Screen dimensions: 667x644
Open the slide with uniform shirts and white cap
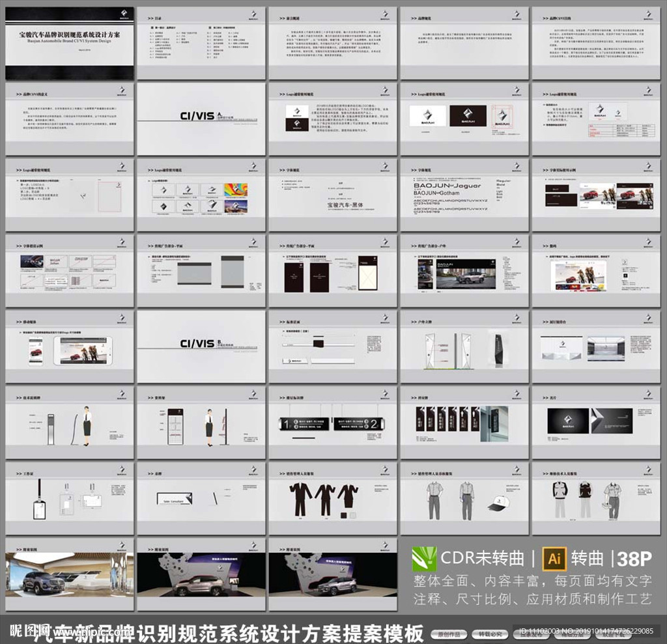(x=464, y=499)
